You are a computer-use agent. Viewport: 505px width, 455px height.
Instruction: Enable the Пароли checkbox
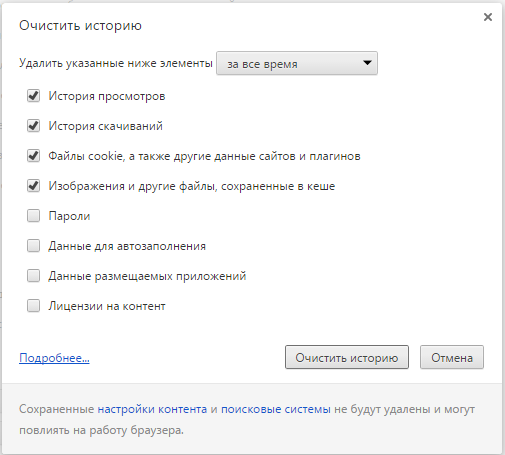(33, 216)
